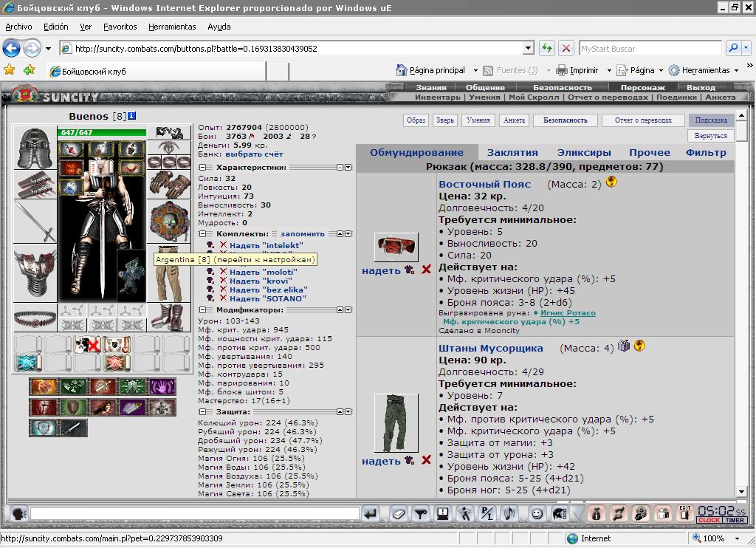The height and width of the screenshot is (548, 756).
Task: Click the crossed-out silhouettes scroll slot
Action: (87, 344)
